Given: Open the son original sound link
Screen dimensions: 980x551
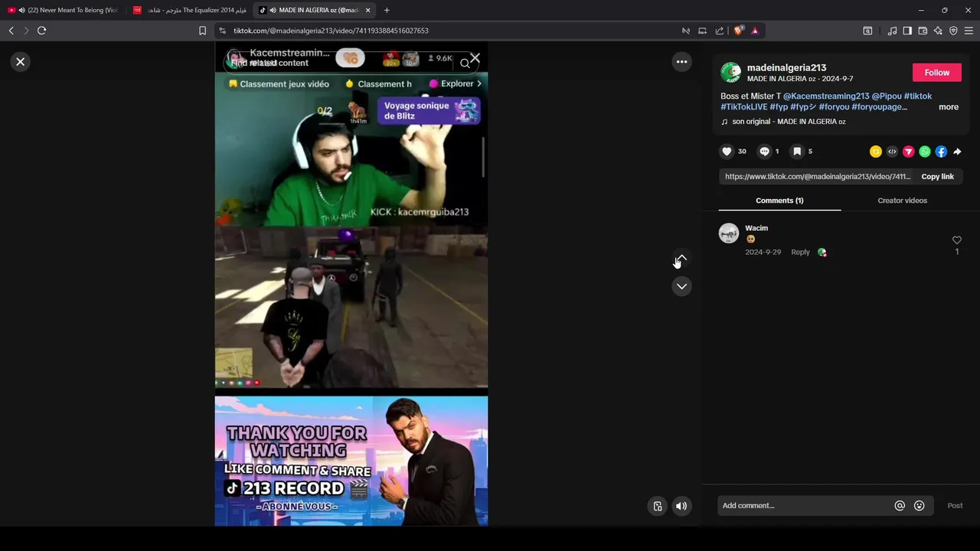Looking at the screenshot, I should pyautogui.click(x=789, y=122).
